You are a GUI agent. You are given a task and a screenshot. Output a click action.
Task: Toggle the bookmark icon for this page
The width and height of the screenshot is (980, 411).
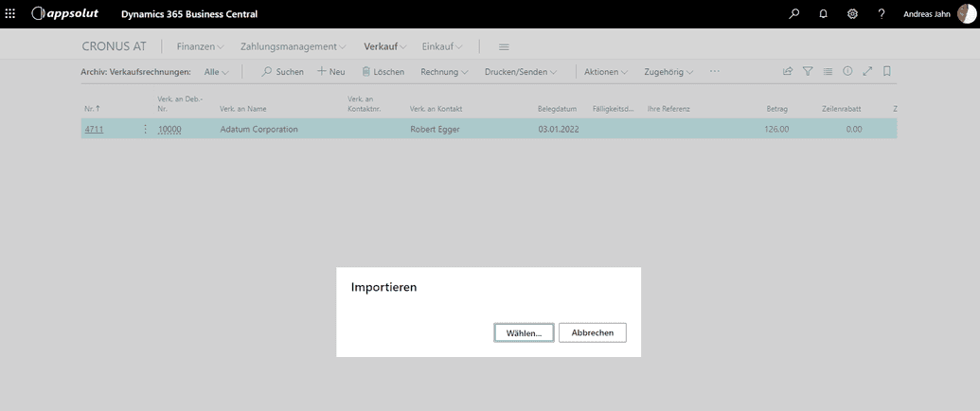[887, 71]
